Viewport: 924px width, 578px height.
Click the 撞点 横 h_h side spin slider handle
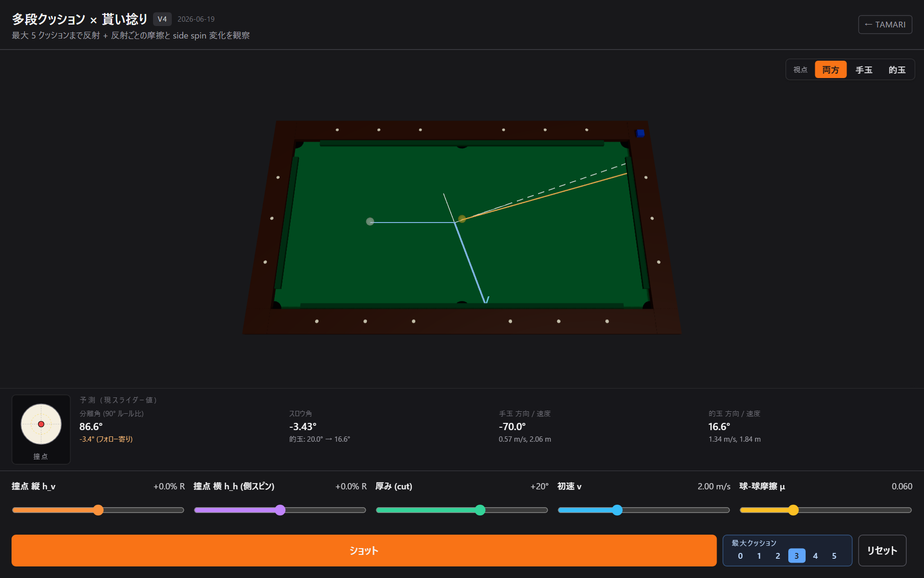click(280, 510)
